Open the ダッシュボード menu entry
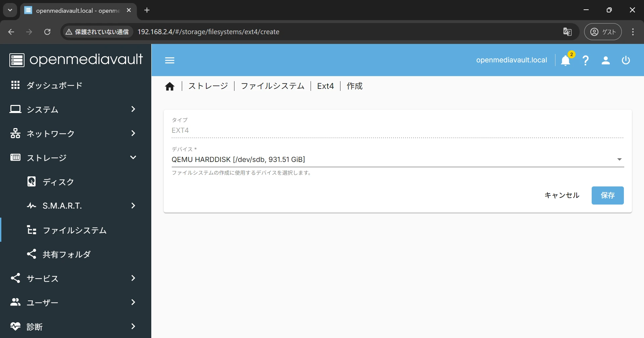 click(75, 85)
